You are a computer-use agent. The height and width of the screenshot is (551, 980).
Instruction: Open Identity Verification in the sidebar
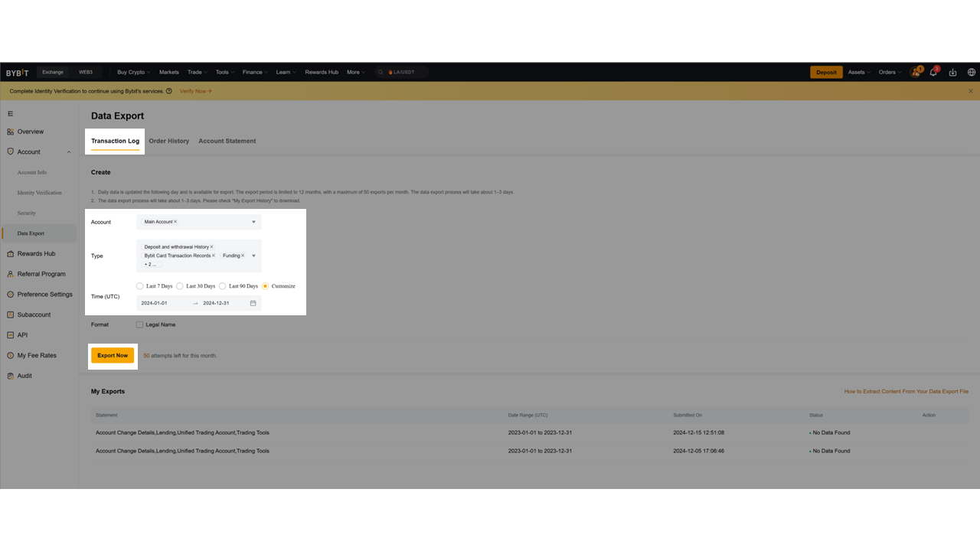click(x=40, y=193)
